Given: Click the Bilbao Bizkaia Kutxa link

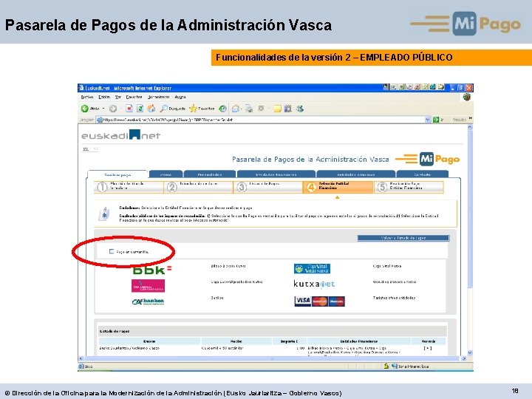Looking at the screenshot, I should (x=228, y=266).
